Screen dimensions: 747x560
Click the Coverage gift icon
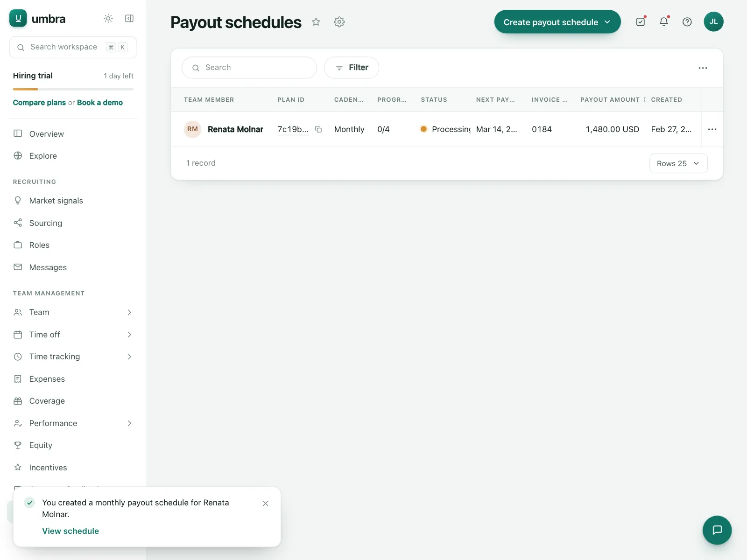(18, 401)
